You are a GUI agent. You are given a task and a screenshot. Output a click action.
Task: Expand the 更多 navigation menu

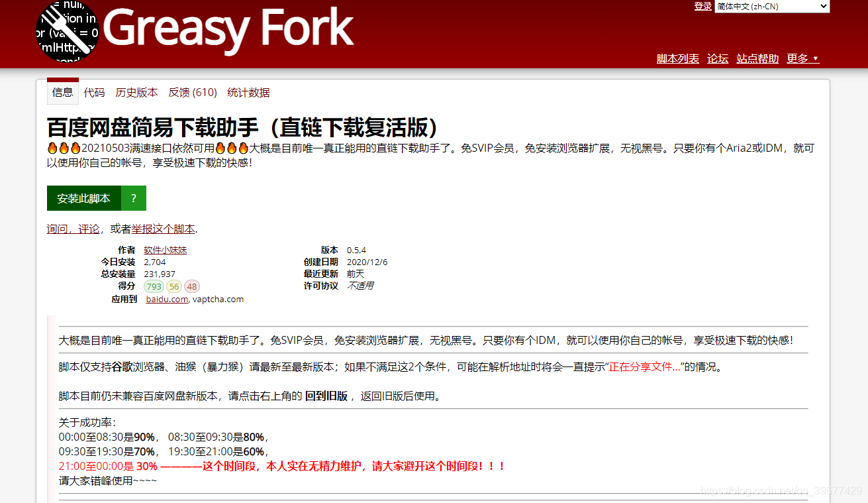click(802, 58)
